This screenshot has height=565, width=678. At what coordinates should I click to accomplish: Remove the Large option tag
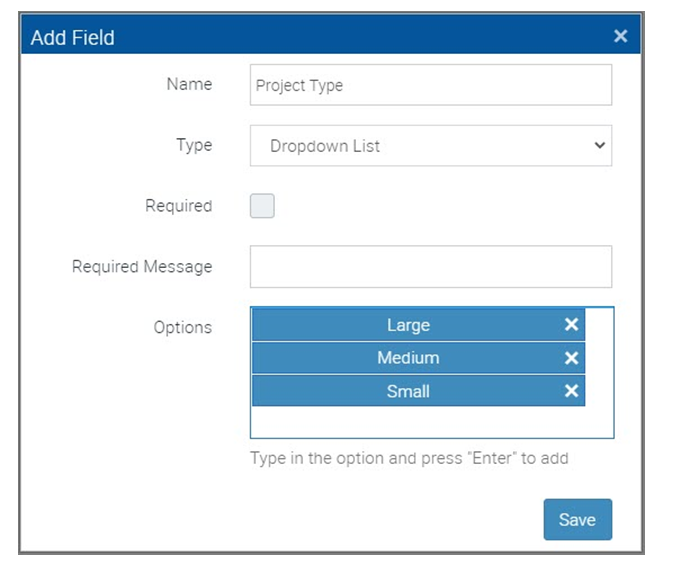point(571,324)
